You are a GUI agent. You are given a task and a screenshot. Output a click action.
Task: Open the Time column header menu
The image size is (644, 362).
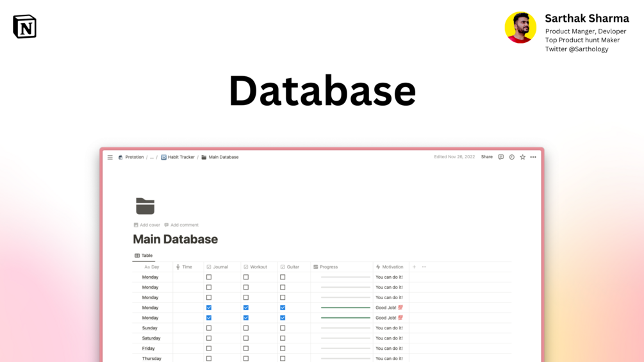tap(188, 267)
